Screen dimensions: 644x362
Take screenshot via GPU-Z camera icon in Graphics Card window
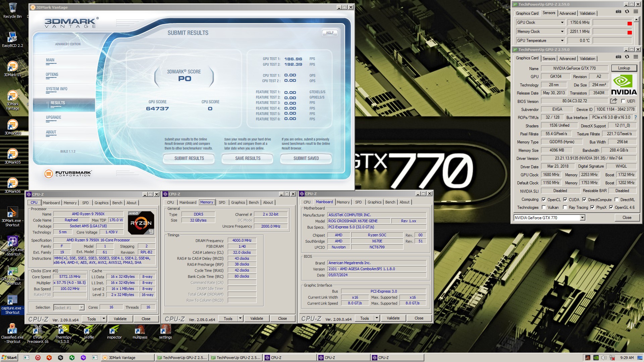pyautogui.click(x=619, y=57)
